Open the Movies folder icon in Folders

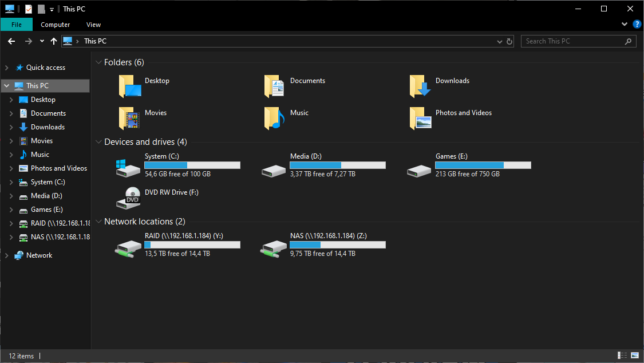coord(129,118)
